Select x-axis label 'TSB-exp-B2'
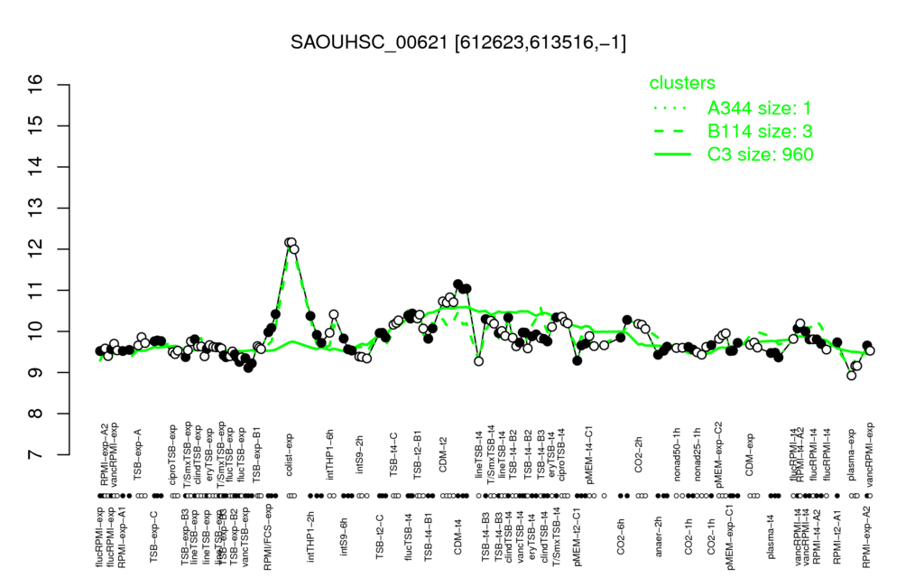Viewport: 924px width, 578px height. click(234, 536)
